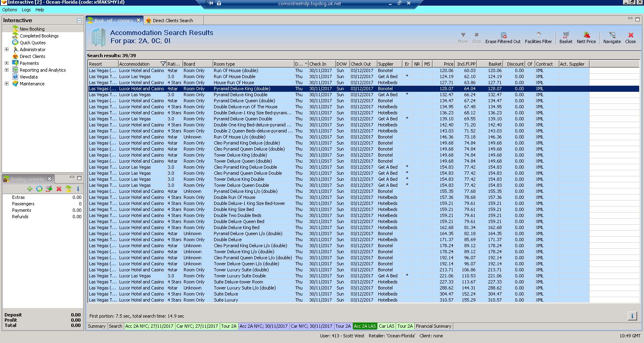Click the Navigate compass icon
The image size is (644, 343).
click(612, 35)
